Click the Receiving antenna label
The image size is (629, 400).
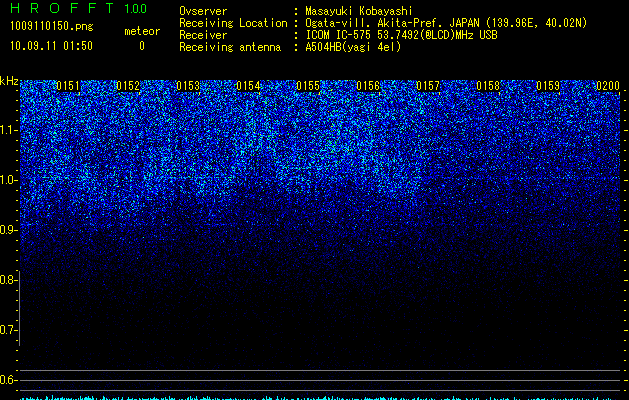(x=230, y=47)
